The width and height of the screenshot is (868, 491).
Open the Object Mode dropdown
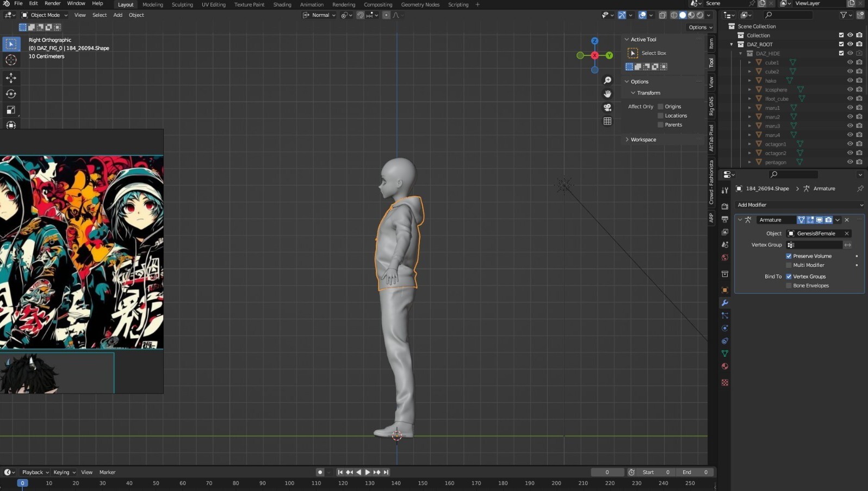point(45,15)
